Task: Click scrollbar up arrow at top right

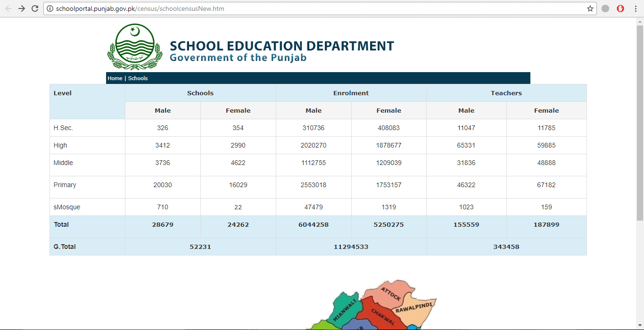Action: point(640,21)
